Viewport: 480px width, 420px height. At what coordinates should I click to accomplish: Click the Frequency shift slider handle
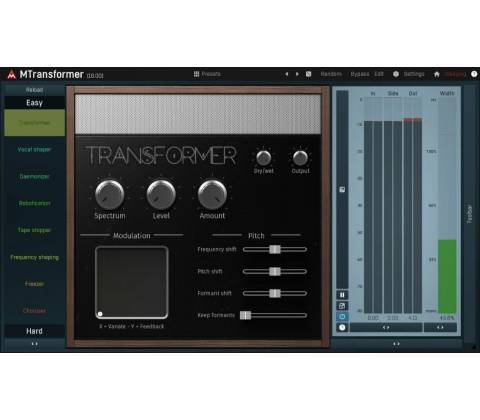click(x=275, y=249)
